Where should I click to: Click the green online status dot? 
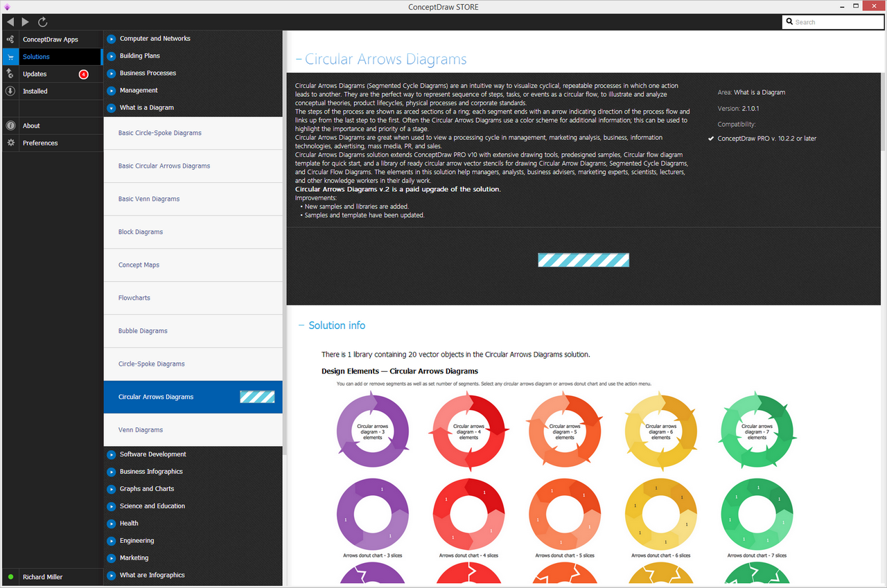10,577
